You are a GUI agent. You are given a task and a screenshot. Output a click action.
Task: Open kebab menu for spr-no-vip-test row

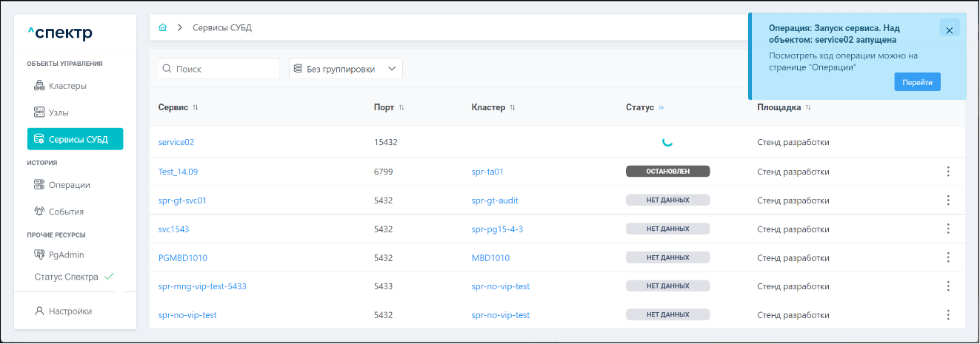point(947,314)
